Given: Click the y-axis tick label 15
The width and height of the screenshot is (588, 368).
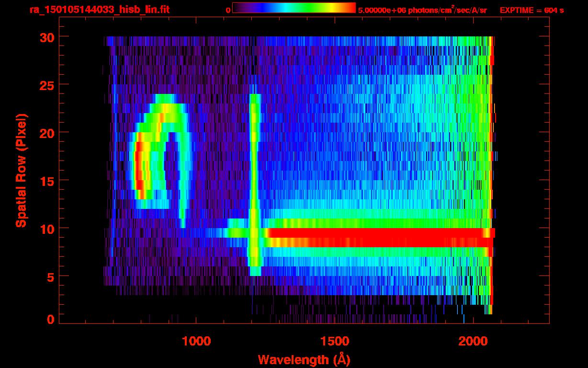Looking at the screenshot, I should point(46,181).
